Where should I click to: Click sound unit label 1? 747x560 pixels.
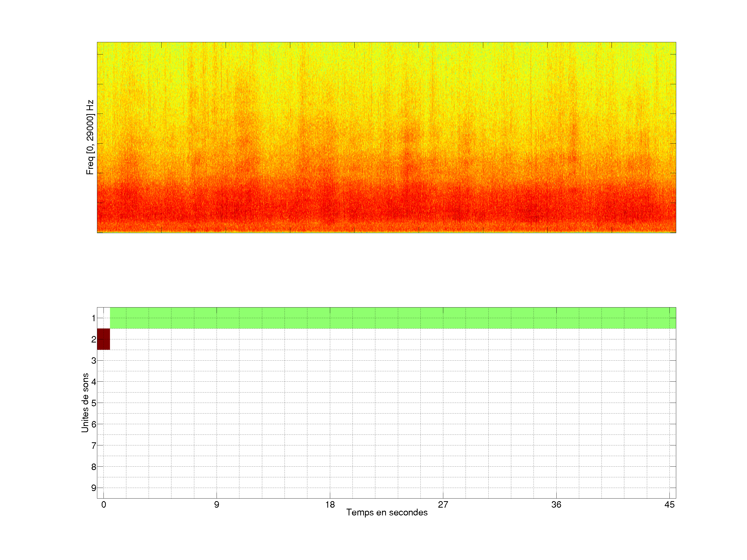(94, 318)
